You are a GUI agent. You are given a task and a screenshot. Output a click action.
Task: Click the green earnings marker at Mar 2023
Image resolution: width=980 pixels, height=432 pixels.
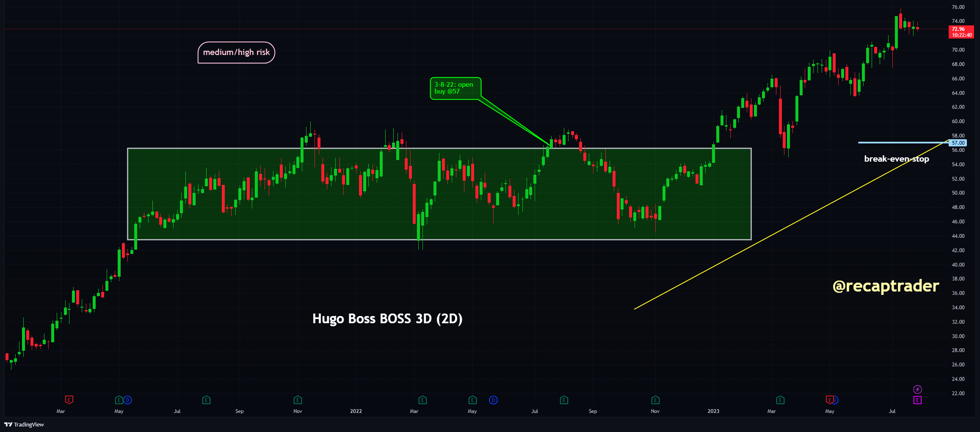point(780,400)
